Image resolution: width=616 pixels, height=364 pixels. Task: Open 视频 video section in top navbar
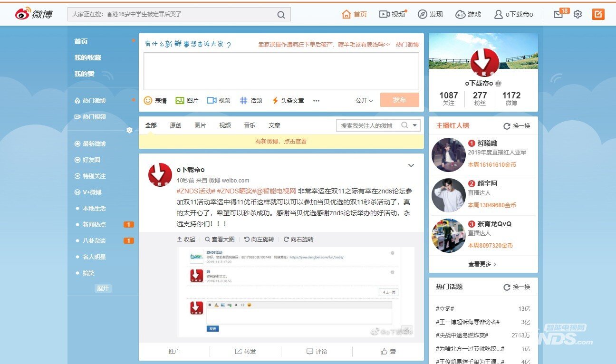(x=393, y=14)
